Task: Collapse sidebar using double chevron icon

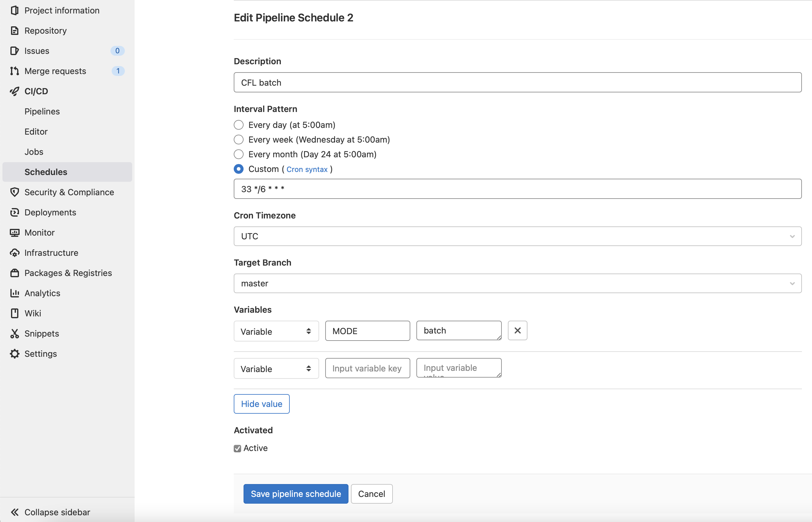Action: [x=14, y=512]
